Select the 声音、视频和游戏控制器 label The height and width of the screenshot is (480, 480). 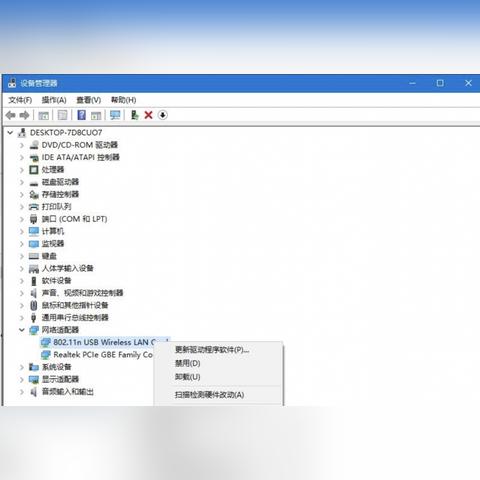[x=82, y=293]
